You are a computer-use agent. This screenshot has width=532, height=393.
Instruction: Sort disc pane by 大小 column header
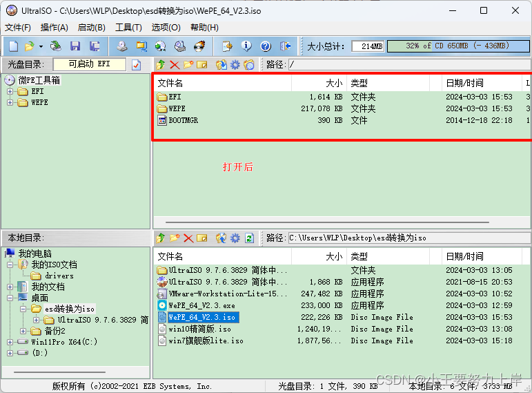319,83
